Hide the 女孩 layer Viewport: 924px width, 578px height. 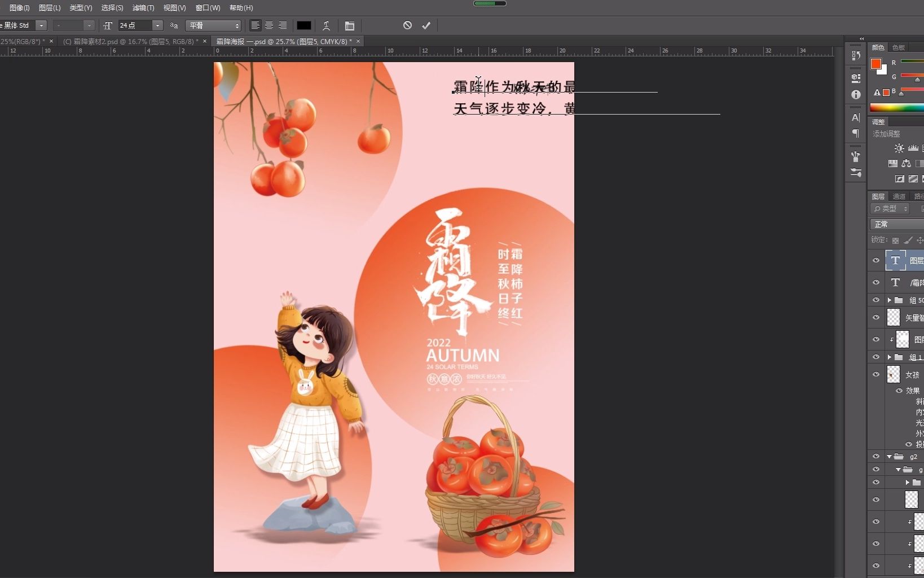click(876, 374)
